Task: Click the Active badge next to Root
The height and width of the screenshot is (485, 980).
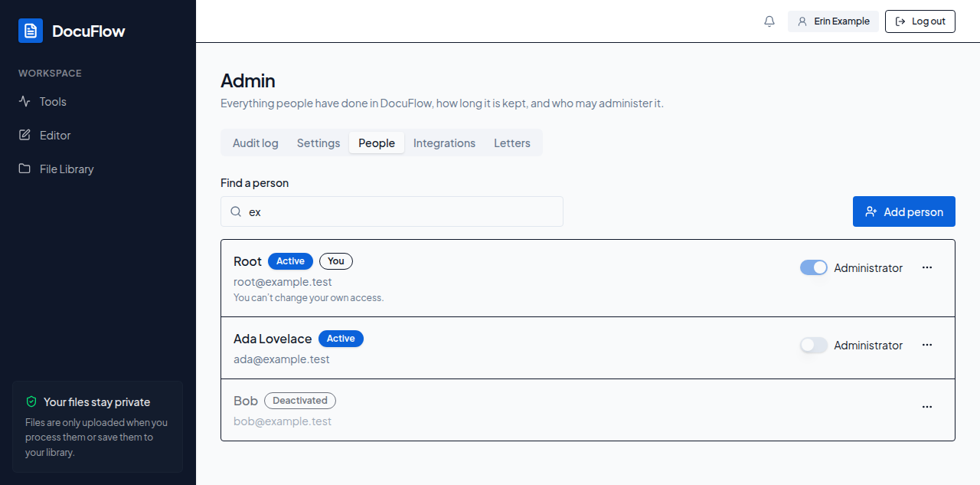Action: point(290,261)
